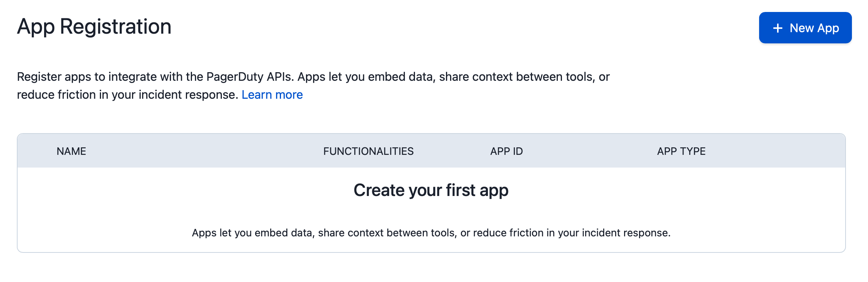Image resolution: width=868 pixels, height=282 pixels.
Task: Click the header bar above the table
Action: click(x=434, y=151)
